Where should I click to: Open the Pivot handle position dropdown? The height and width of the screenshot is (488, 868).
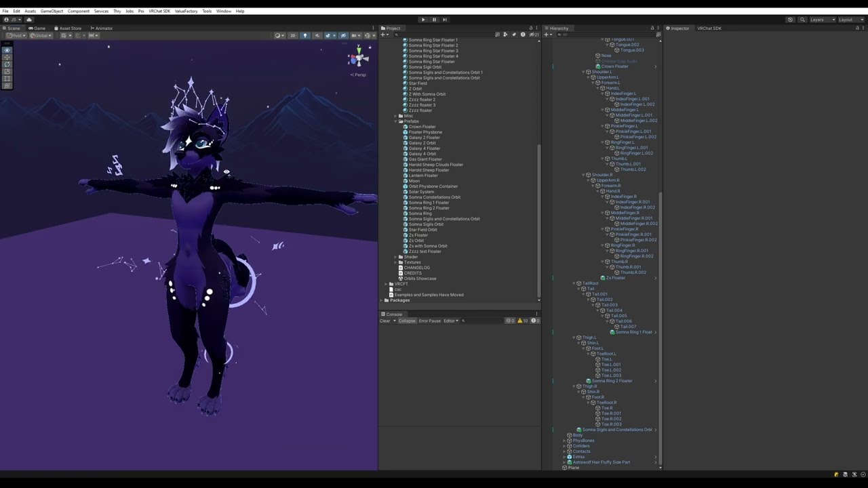16,35
